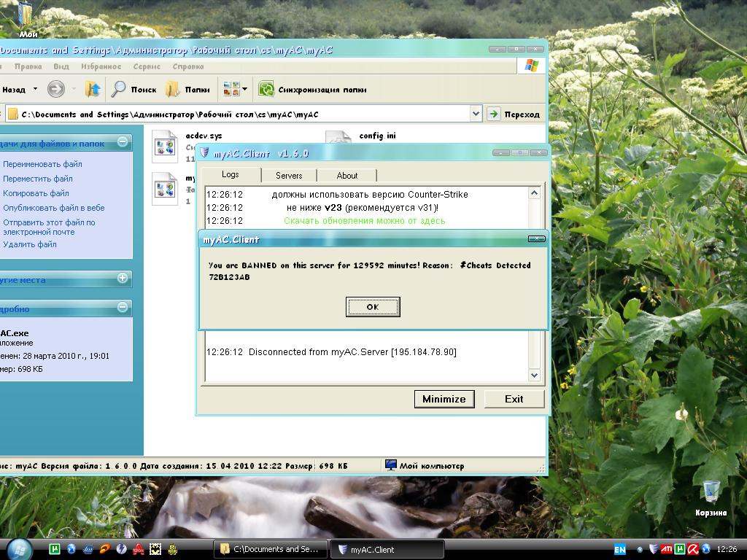The width and height of the screenshot is (747, 560).
Task: Open the Views dropdown arrow in the toolbar
Action: pos(245,89)
